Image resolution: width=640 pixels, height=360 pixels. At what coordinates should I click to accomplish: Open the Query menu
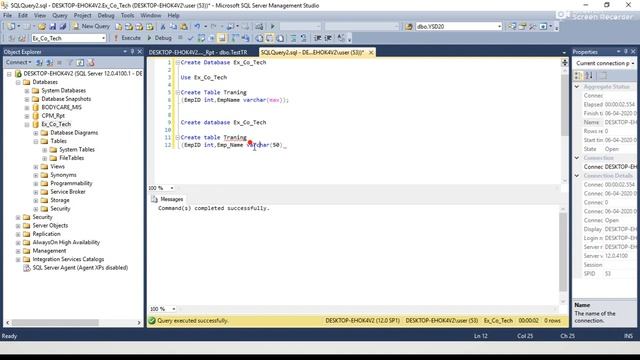click(60, 15)
